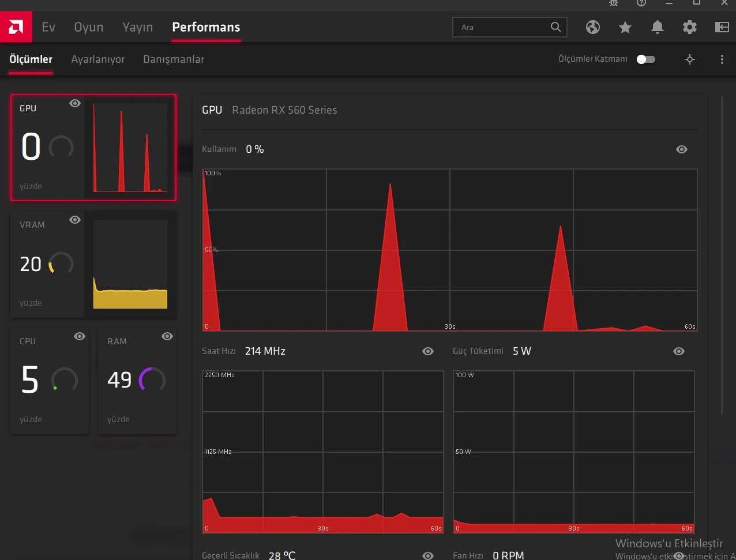Switch to the Oyun tab
Viewport: 736px width, 560px height.
(89, 27)
